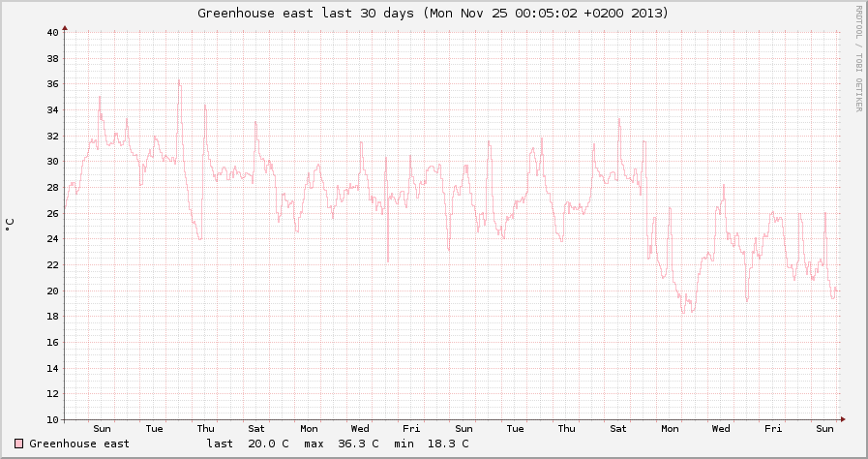Click the y-axis arrowhead at the top

[x=65, y=27]
